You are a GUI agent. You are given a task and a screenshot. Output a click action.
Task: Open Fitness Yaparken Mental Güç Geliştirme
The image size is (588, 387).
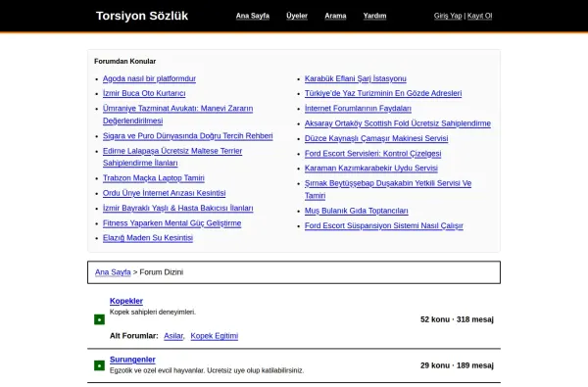(x=171, y=223)
